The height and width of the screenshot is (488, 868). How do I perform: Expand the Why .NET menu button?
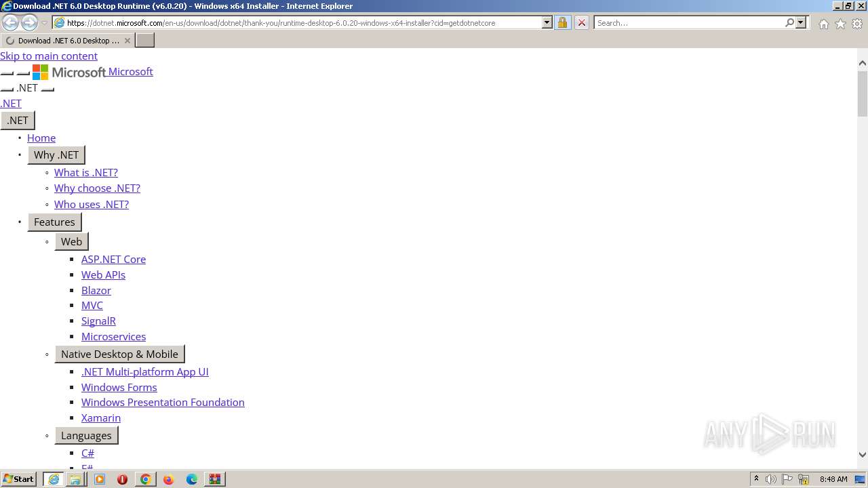(56, 155)
